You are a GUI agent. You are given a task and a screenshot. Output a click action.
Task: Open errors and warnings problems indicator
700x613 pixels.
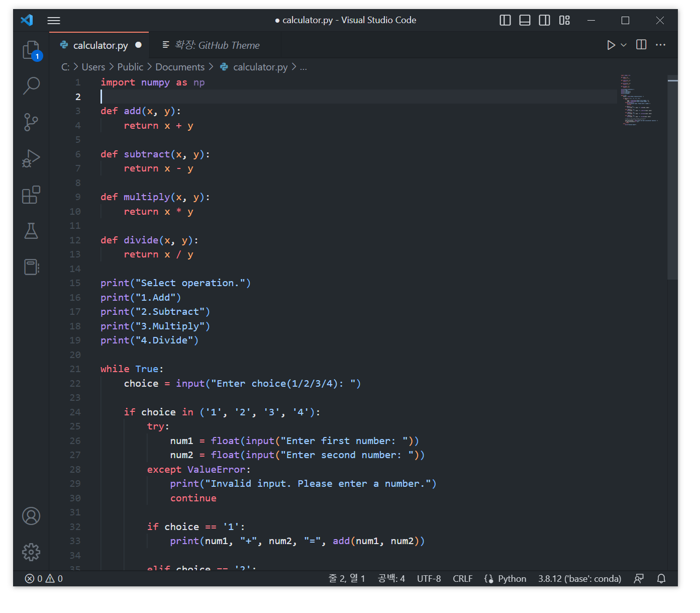tap(44, 579)
